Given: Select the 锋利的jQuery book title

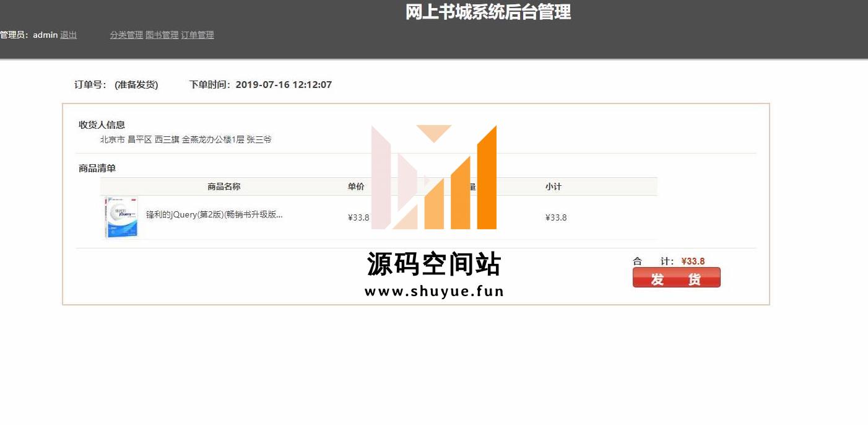Looking at the screenshot, I should (x=214, y=215).
